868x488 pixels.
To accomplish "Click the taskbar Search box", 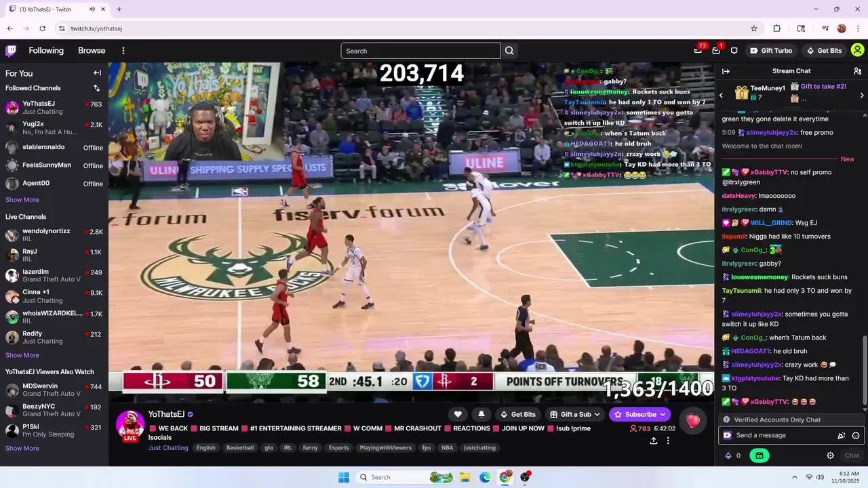I will [404, 477].
